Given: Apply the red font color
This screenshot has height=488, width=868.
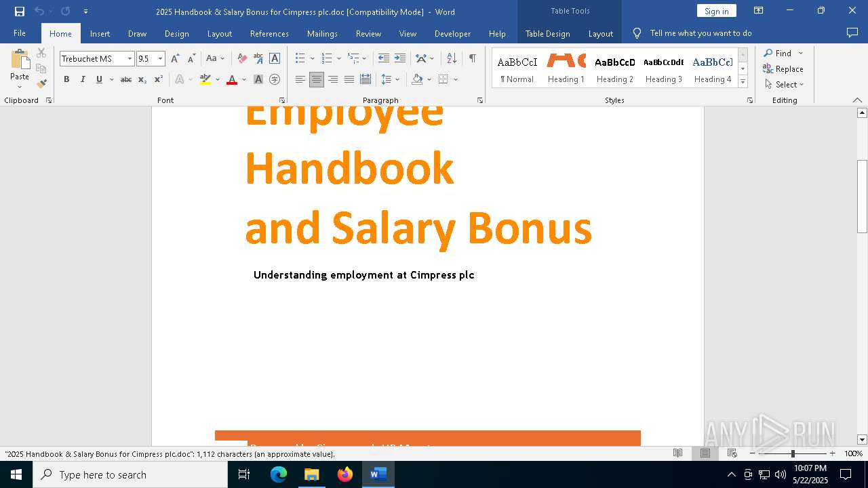Looking at the screenshot, I should coord(232,79).
